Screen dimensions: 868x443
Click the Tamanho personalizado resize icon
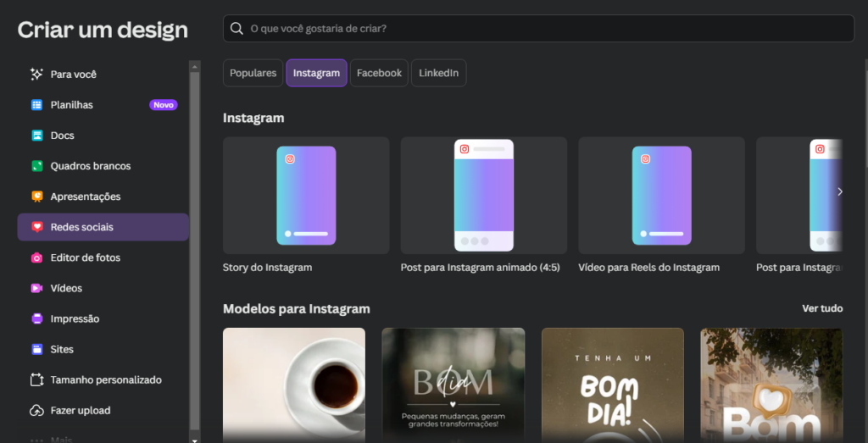point(36,380)
